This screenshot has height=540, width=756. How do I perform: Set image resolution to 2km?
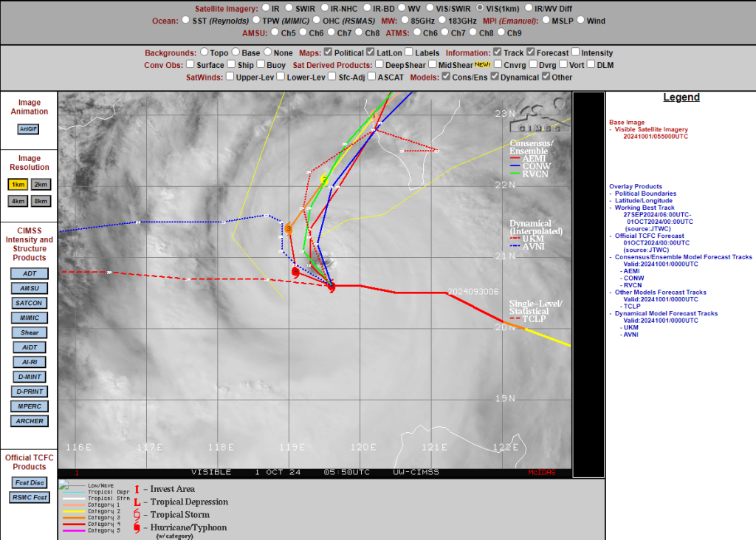[41, 185]
